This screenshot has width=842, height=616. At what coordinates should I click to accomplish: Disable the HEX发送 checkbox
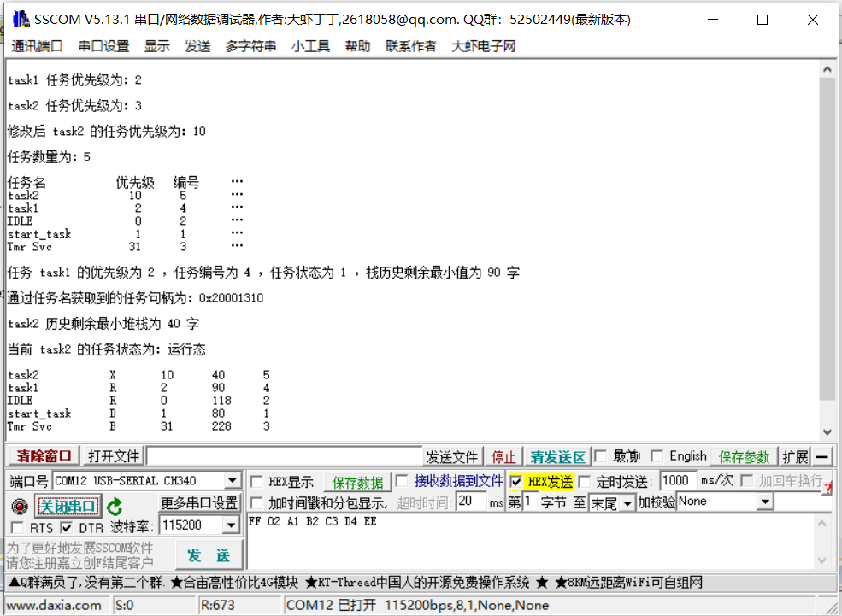[x=517, y=481]
